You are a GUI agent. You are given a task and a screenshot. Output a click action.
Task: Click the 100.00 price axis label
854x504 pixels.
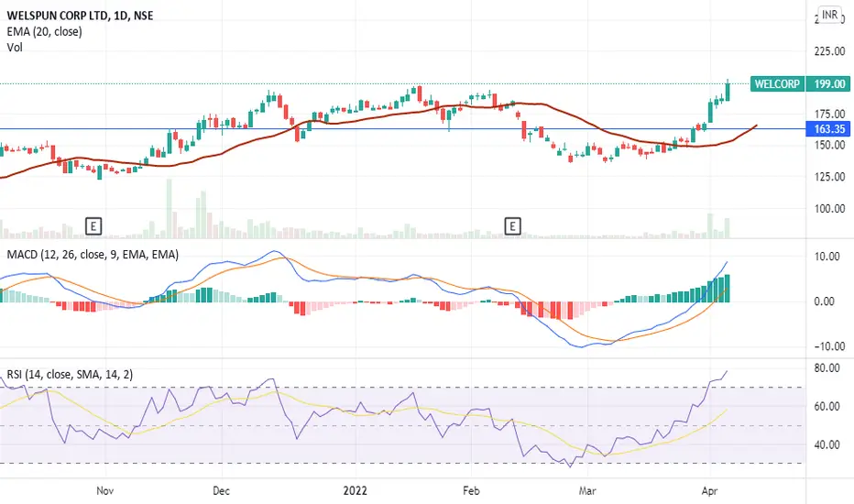[829, 208]
